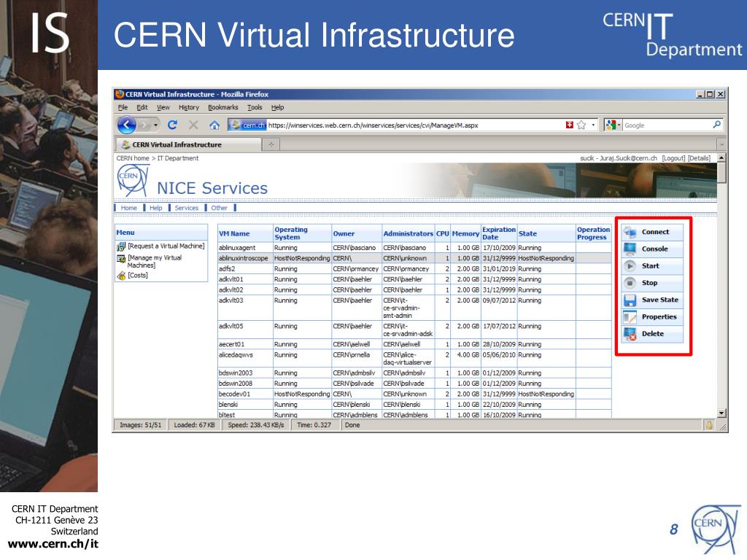The height and width of the screenshot is (560, 747).
Task: Click the IT Department breadcrumb link
Action: pyautogui.click(x=178, y=158)
